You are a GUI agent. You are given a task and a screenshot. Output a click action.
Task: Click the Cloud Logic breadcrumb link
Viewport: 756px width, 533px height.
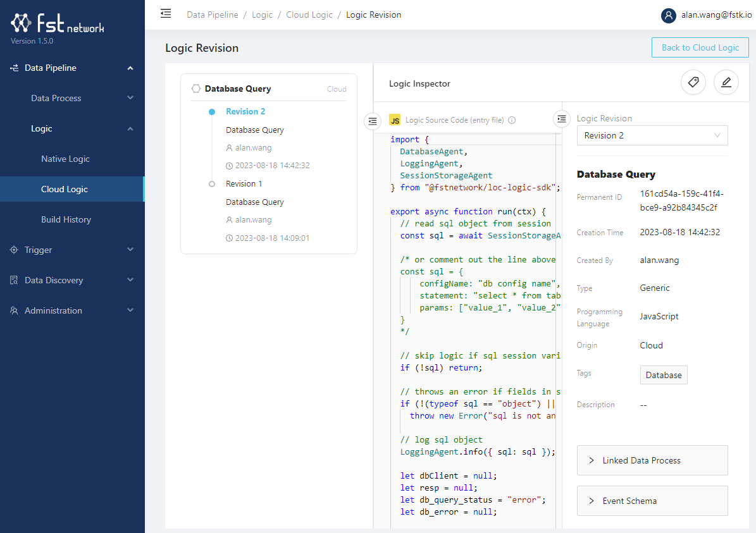[x=309, y=15]
